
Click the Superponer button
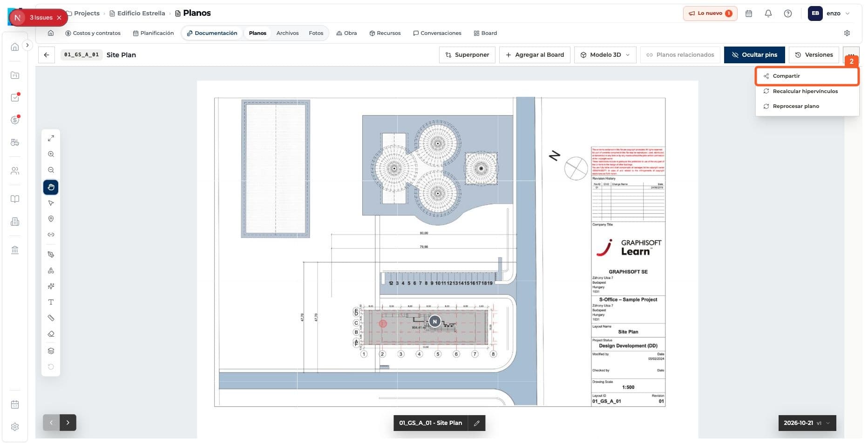pyautogui.click(x=467, y=55)
